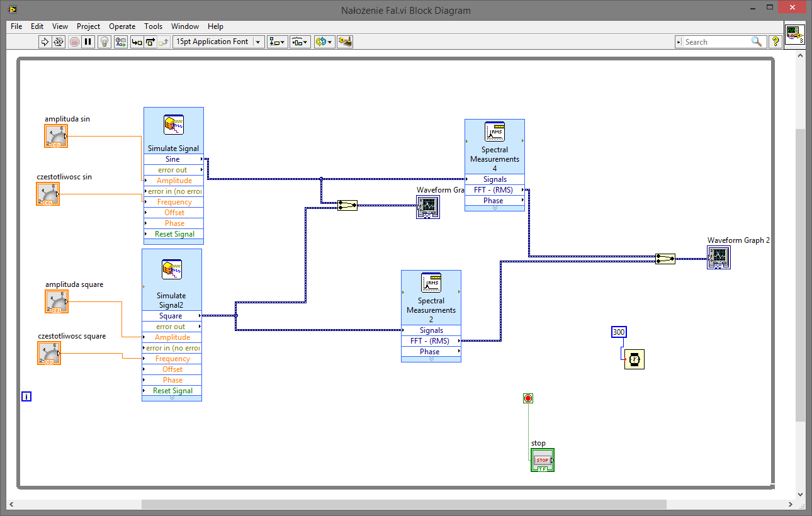Expand the Spectral Measurements 2 bottom chevron
Screen dimensions: 812x516
431,359
